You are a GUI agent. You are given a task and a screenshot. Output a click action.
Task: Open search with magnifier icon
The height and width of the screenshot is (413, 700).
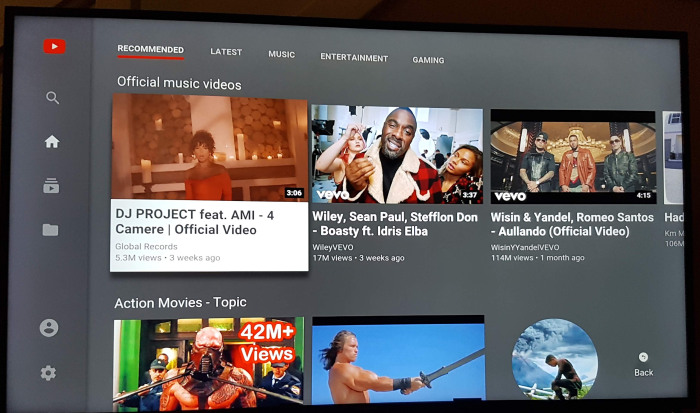coord(53,97)
